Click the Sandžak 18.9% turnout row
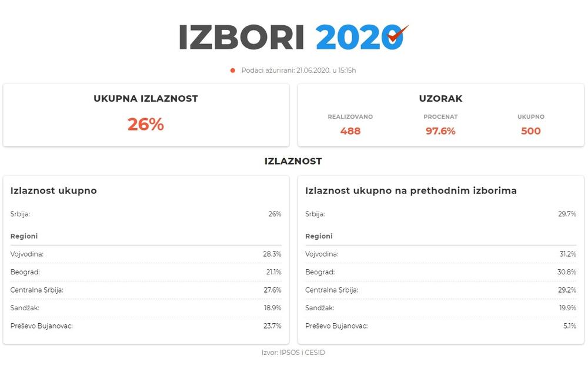 click(146, 307)
